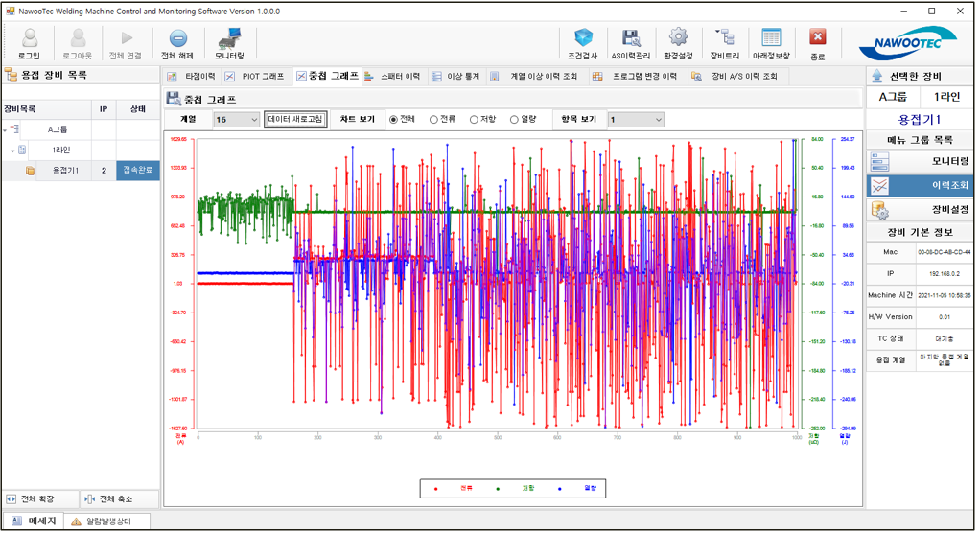Open the 계열 dropdown showing 16
The image size is (980, 533).
pos(236,119)
